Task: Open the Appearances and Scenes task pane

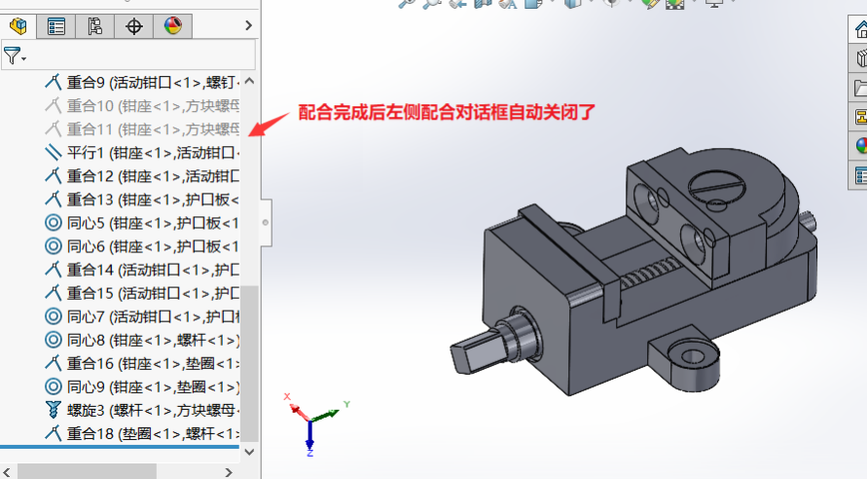Action: point(860,146)
